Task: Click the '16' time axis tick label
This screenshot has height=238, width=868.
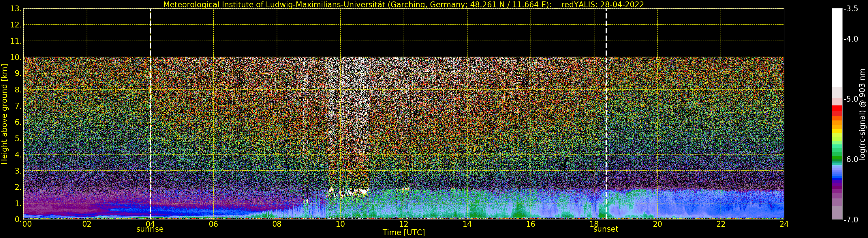Action: coord(531,224)
